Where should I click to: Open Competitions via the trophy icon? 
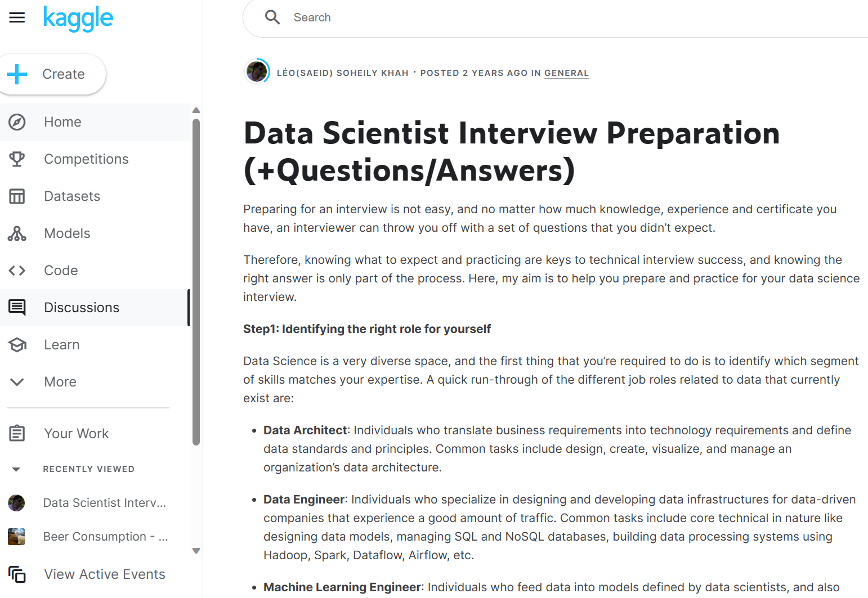[17, 159]
